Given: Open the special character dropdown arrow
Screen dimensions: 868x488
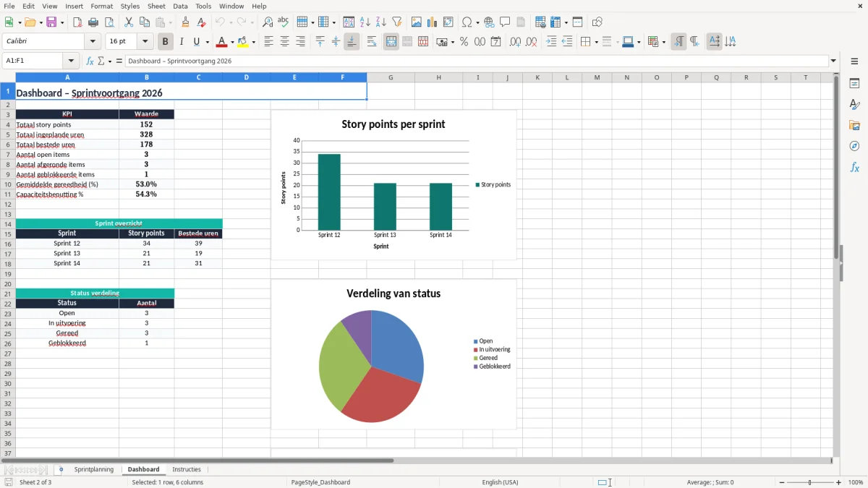Looking at the screenshot, I should pos(477,22).
